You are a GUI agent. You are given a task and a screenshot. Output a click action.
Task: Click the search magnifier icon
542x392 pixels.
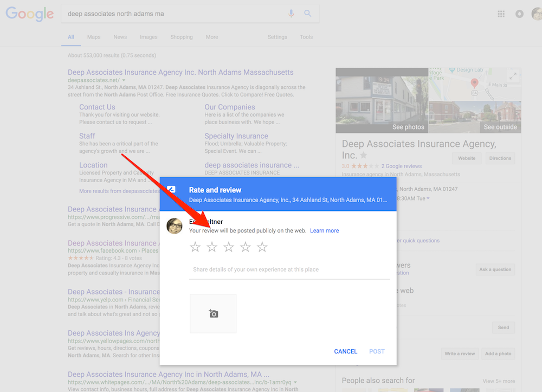tap(308, 14)
